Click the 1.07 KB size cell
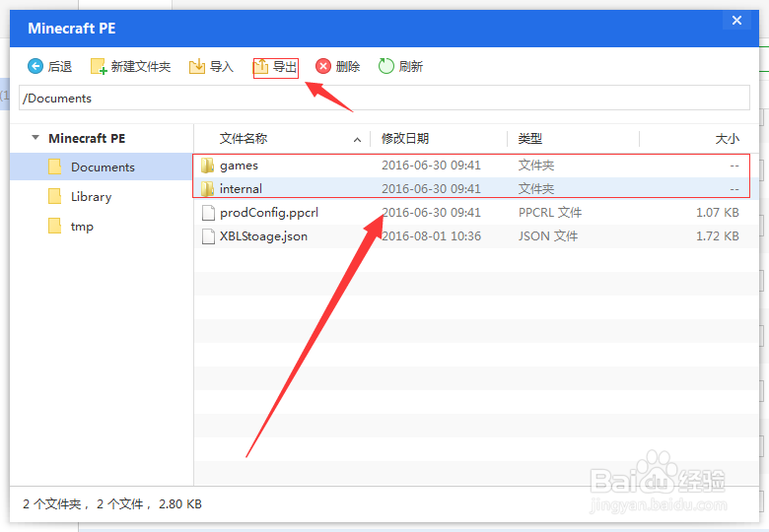The height and width of the screenshot is (532, 769). (x=717, y=213)
